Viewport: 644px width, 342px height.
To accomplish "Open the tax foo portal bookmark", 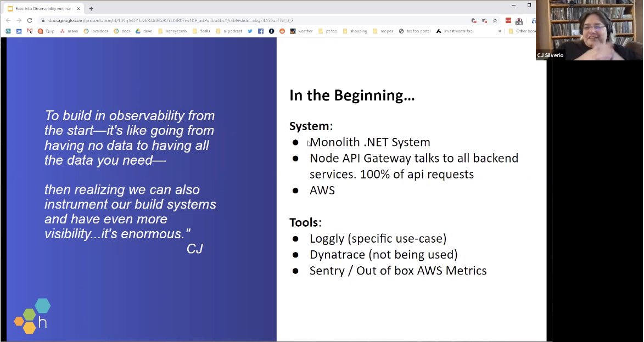I will [x=415, y=31].
